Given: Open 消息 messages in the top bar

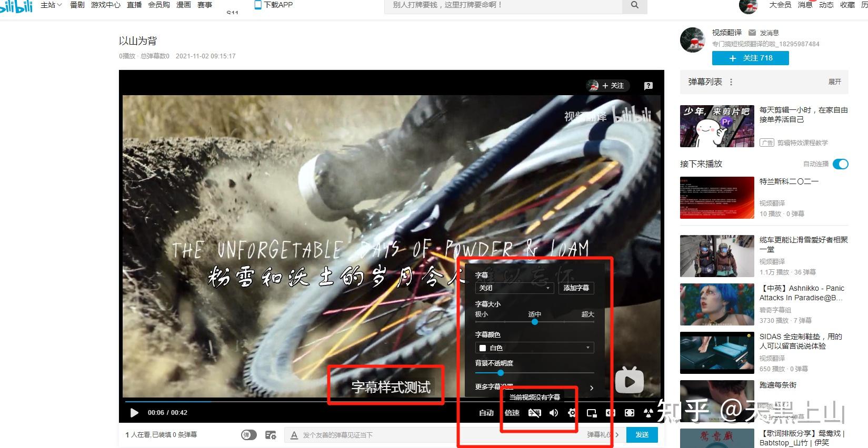Looking at the screenshot, I should point(805,5).
